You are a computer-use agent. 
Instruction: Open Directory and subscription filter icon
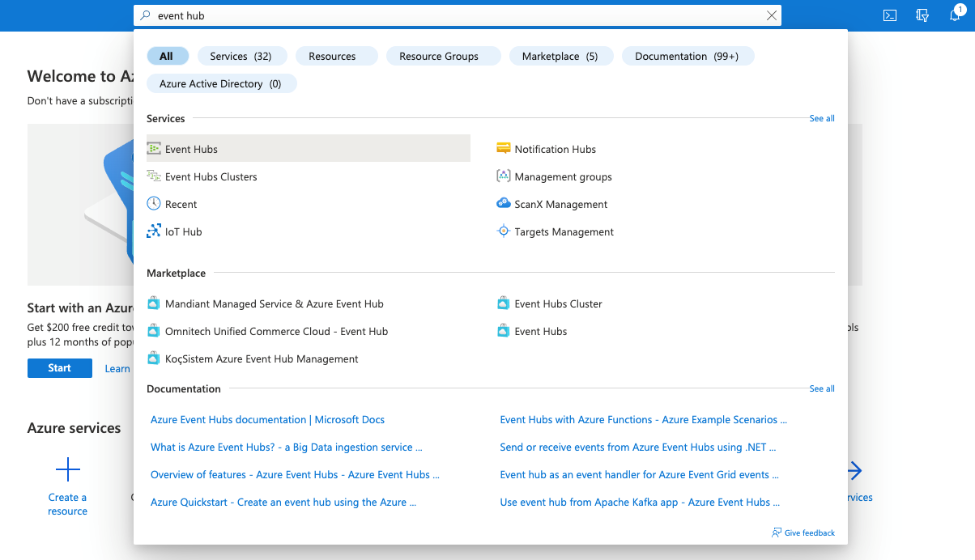tap(922, 15)
